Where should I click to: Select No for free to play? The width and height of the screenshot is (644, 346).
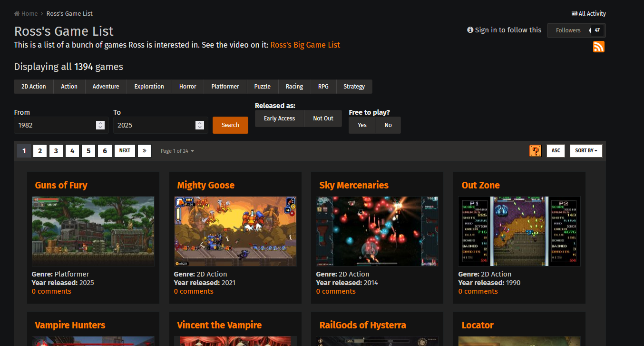(388, 125)
